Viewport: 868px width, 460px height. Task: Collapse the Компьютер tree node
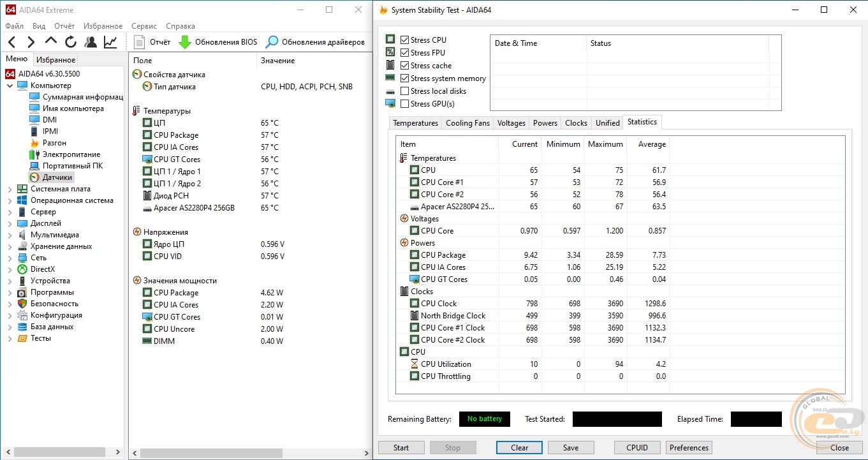point(10,85)
